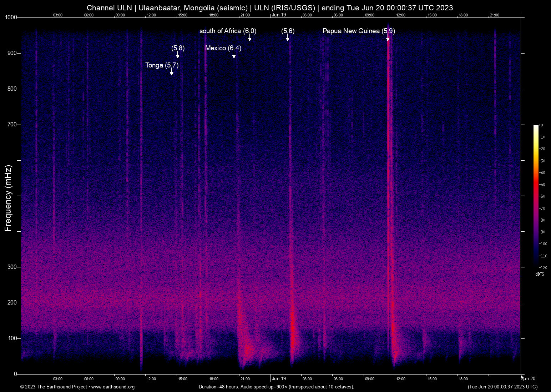Open the www.earthsound.org link in the footer

pos(113,387)
